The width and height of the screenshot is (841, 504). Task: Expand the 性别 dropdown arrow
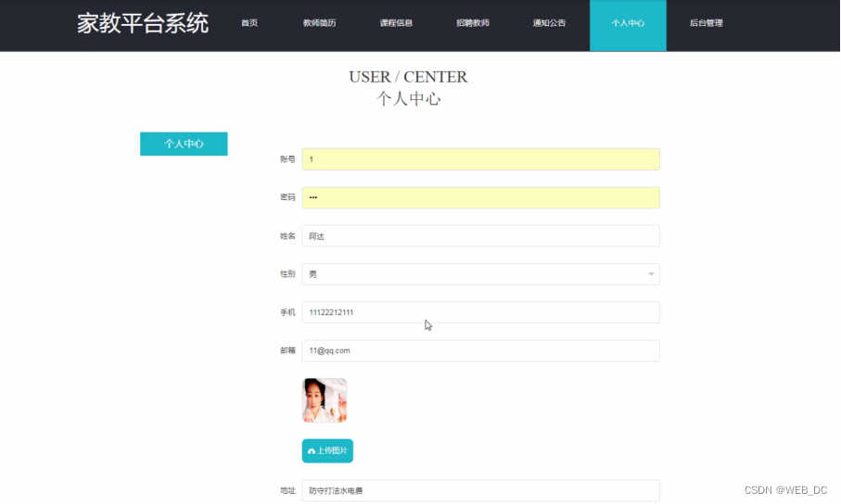[651, 274]
